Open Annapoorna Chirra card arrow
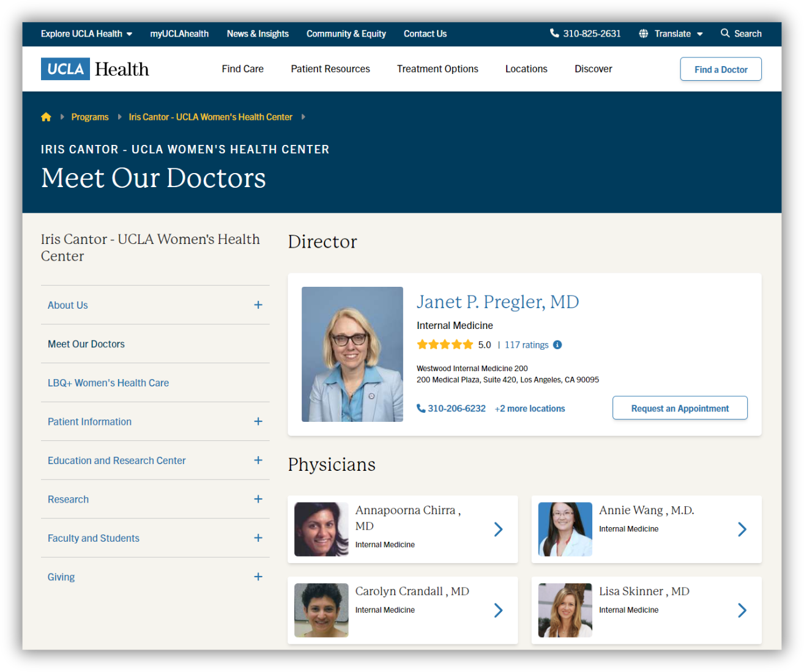Image resolution: width=804 pixels, height=672 pixels. point(499,530)
